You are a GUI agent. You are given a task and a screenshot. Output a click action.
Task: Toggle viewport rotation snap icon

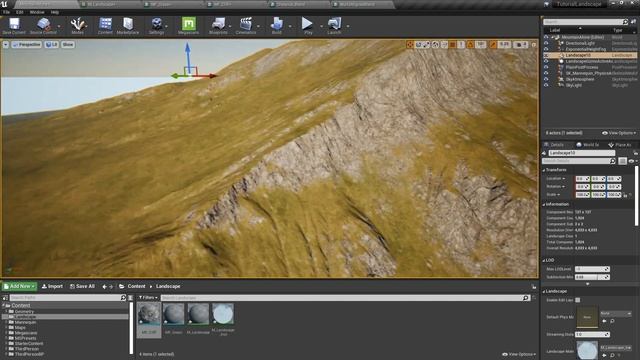[x=471, y=44]
